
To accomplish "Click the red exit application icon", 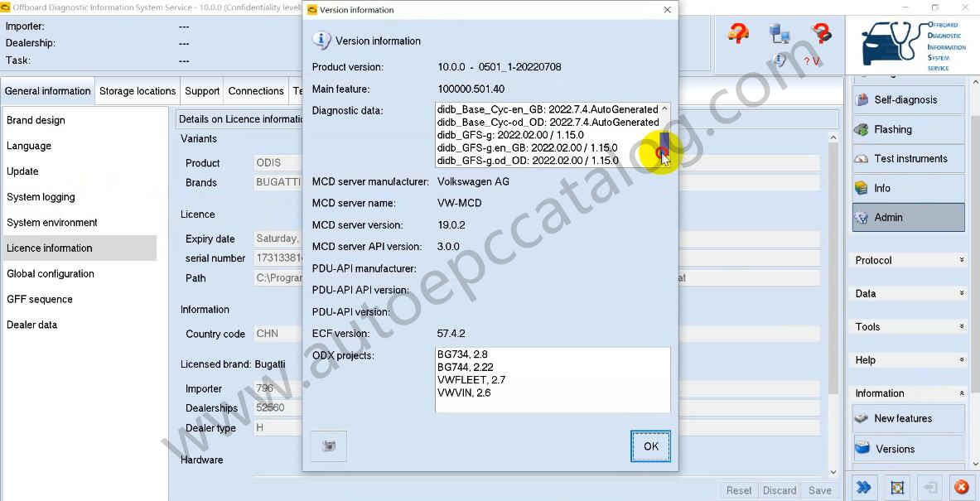I will click(963, 487).
